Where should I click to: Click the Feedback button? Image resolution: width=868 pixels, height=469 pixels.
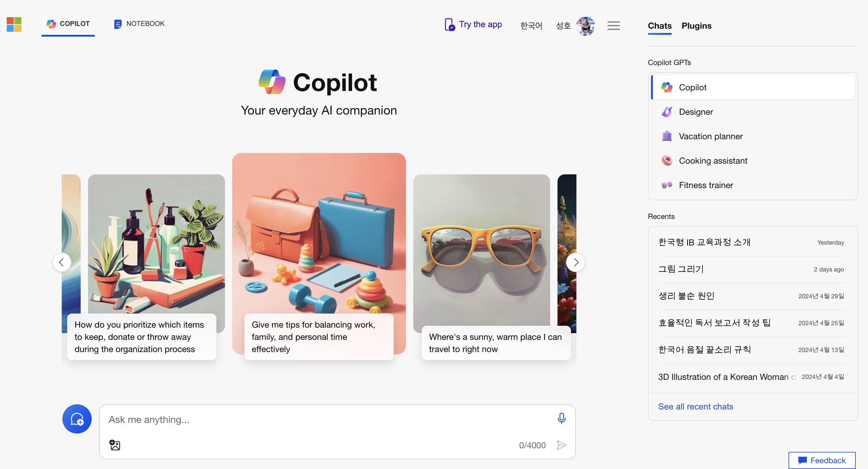pyautogui.click(x=822, y=460)
